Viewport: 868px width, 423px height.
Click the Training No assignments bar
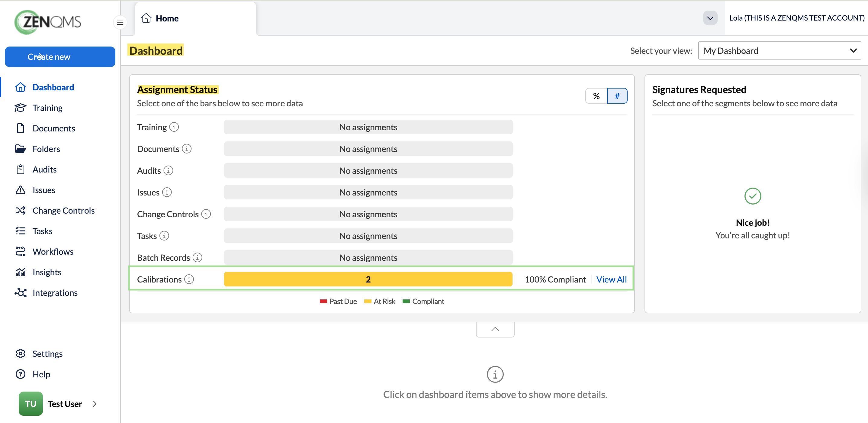pos(368,127)
